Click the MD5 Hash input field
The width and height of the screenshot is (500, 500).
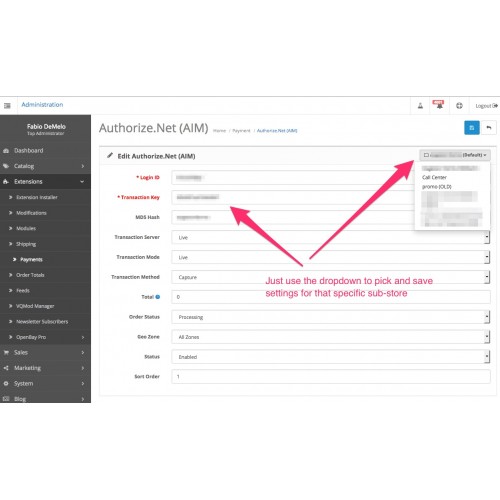293,217
